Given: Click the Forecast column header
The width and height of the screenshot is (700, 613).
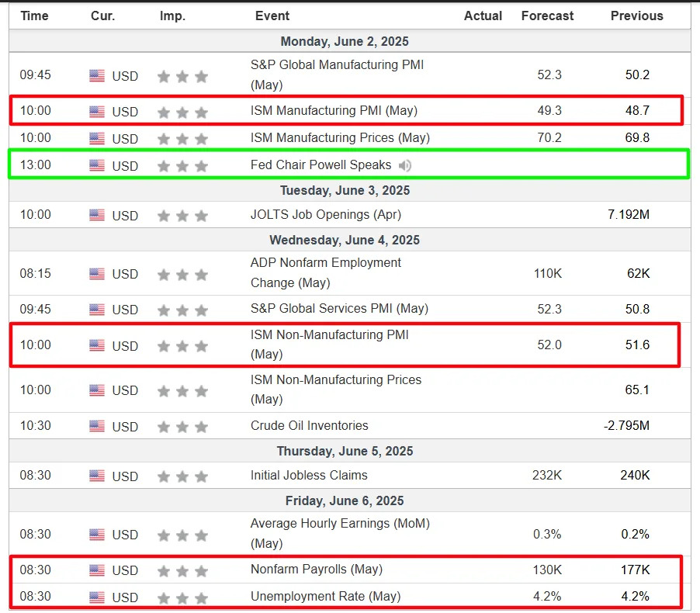Looking at the screenshot, I should click(547, 16).
